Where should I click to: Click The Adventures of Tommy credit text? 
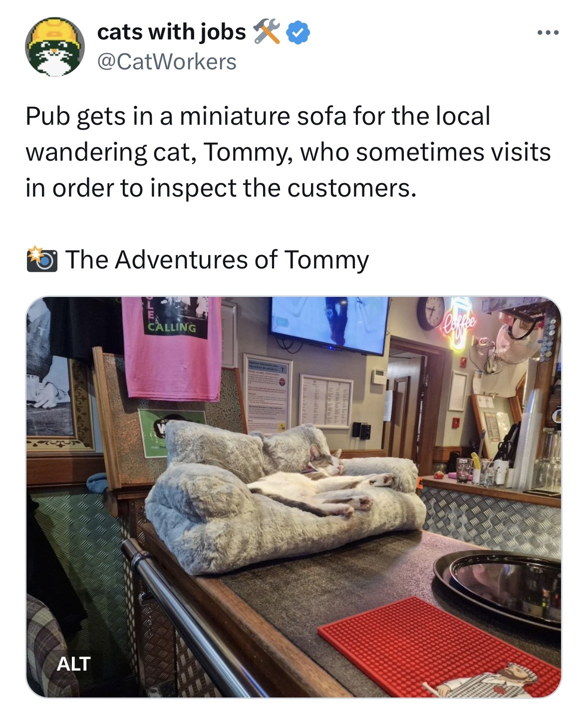coord(217,259)
